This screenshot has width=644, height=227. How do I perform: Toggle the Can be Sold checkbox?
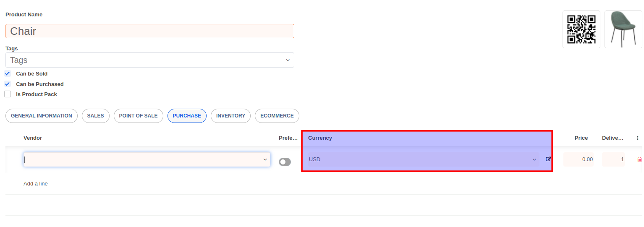click(8, 74)
